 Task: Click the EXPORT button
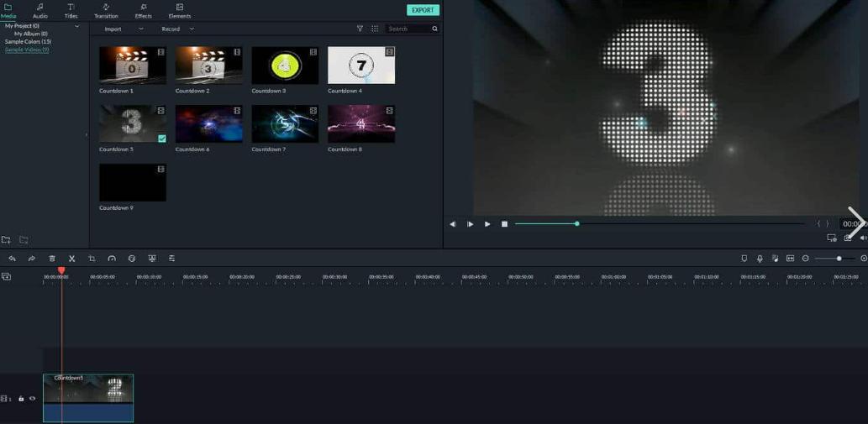click(x=423, y=10)
